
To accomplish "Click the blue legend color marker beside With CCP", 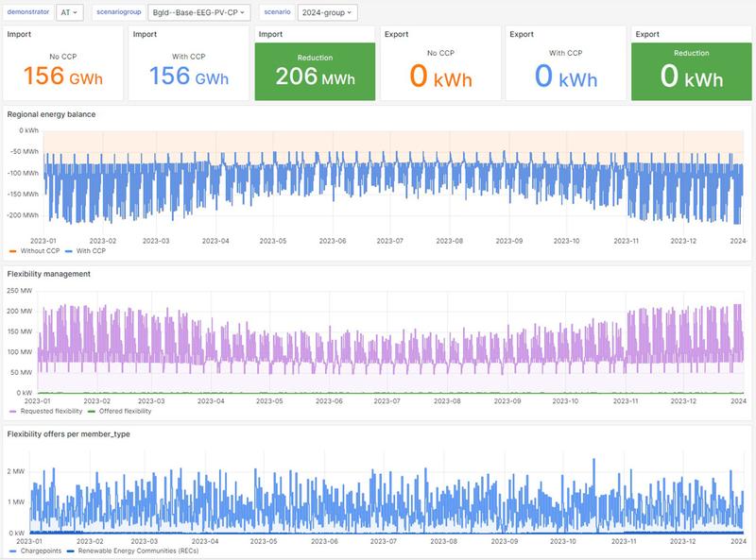I will 68,251.
